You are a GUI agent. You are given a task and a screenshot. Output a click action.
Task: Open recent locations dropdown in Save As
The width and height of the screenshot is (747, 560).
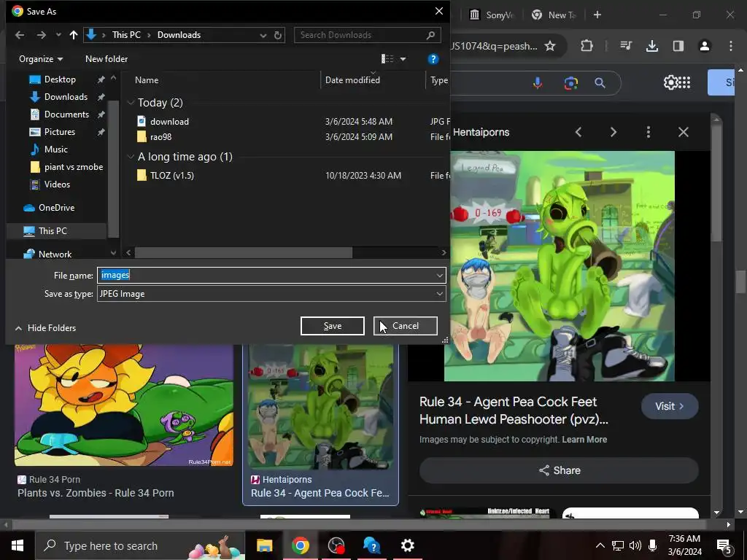58,35
